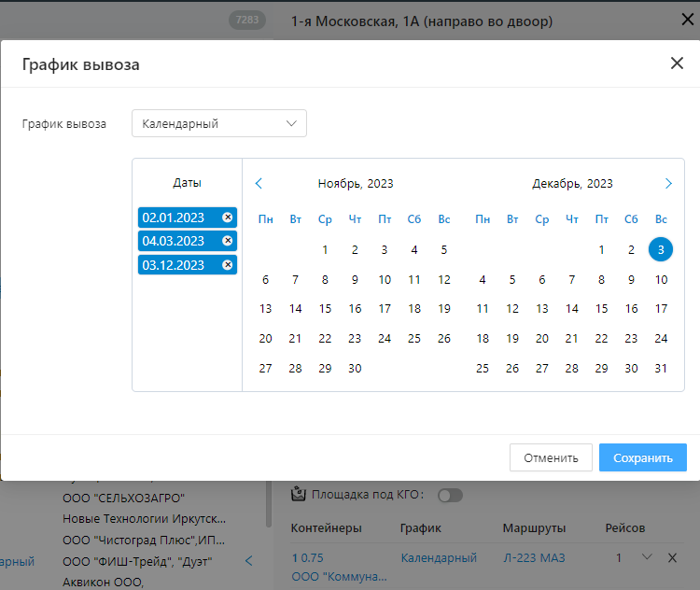Go to previous month in calendar
This screenshot has width=700, height=590.
259,184
